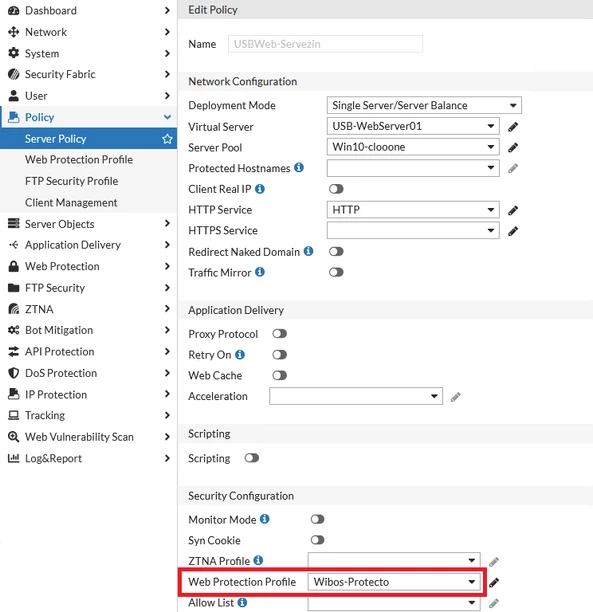This screenshot has height=612, width=593.
Task: Click the info icon next to Monitor Mode
Action: pos(265,519)
